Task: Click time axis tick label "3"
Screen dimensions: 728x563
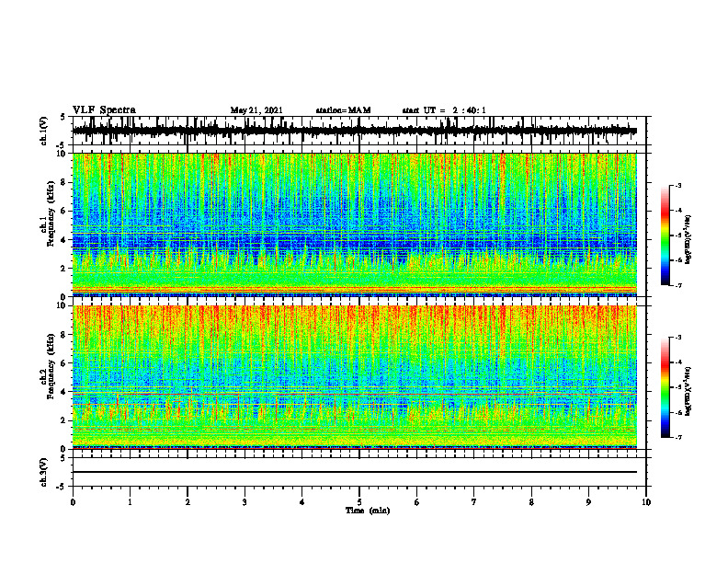Action: 245,502
